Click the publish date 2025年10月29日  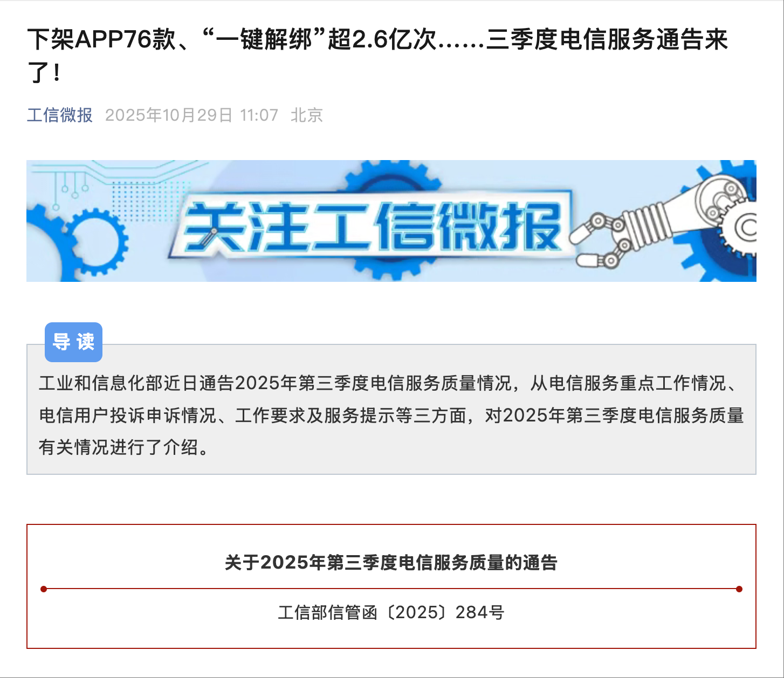170,115
